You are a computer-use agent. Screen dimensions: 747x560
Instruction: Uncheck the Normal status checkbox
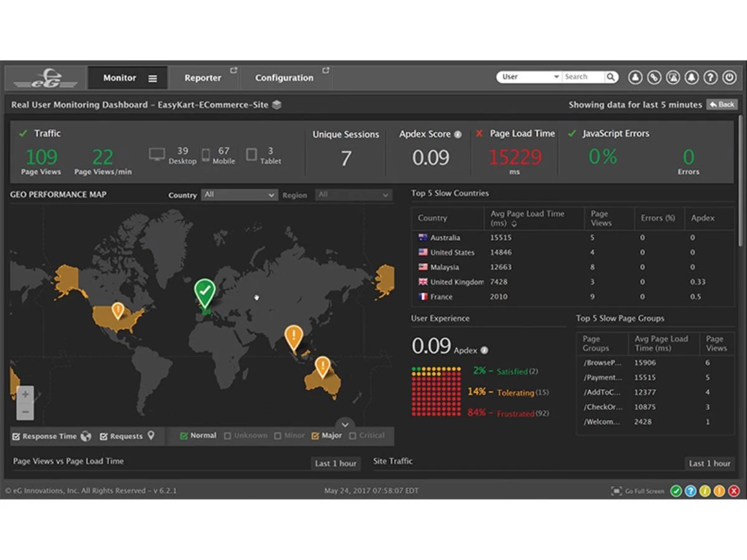(184, 436)
